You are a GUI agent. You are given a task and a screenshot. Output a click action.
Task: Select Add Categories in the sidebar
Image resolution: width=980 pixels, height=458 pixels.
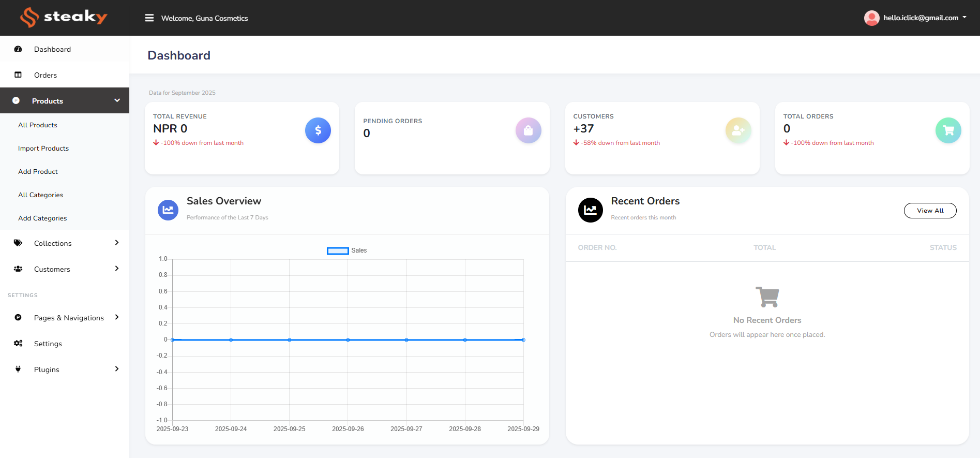click(x=42, y=218)
